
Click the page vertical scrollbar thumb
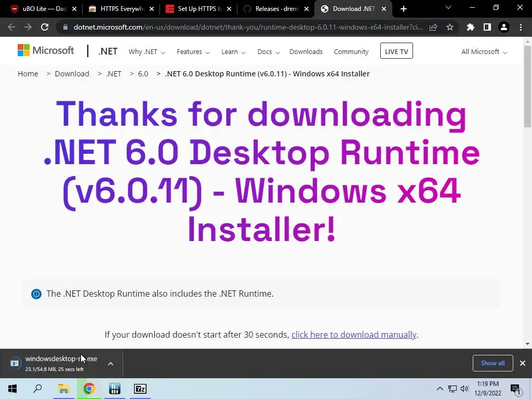(x=527, y=87)
